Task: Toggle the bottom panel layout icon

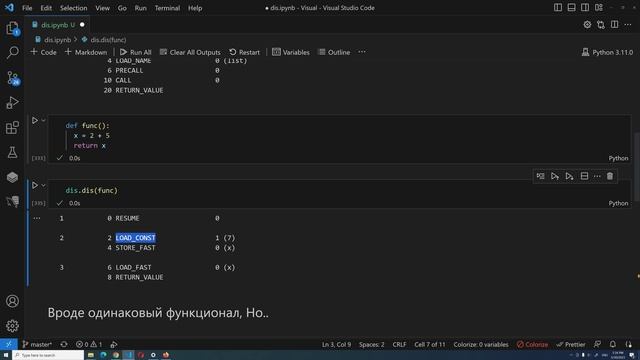Action: [571, 8]
